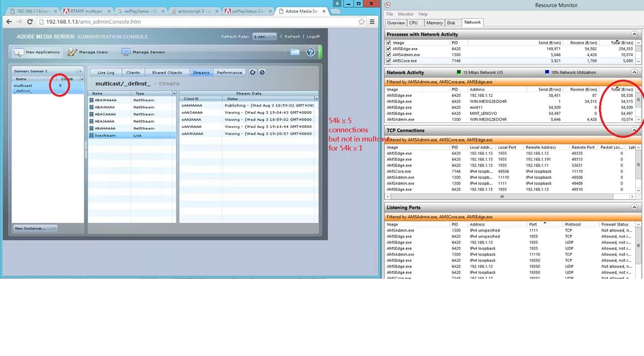Click the Logoff link

coord(313,36)
